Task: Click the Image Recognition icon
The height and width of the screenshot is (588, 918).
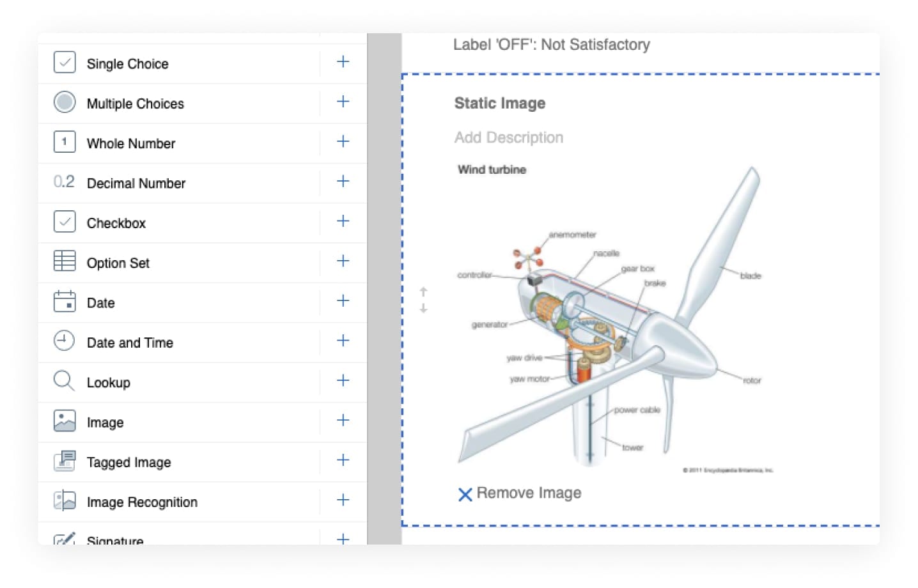Action: point(65,500)
